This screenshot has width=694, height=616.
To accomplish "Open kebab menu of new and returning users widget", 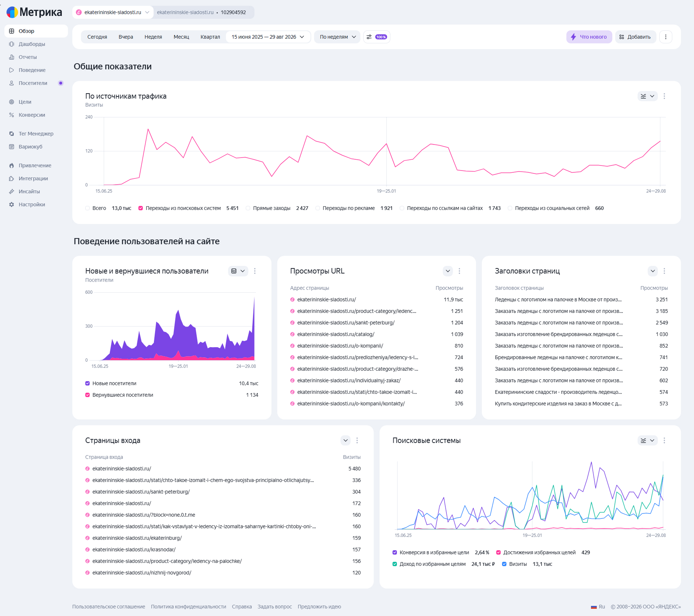I will (x=255, y=271).
